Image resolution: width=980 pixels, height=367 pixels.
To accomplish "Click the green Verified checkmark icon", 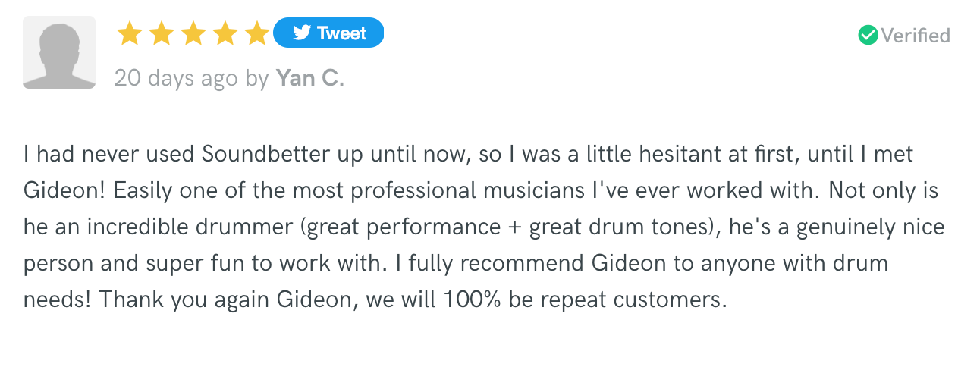I will (868, 35).
